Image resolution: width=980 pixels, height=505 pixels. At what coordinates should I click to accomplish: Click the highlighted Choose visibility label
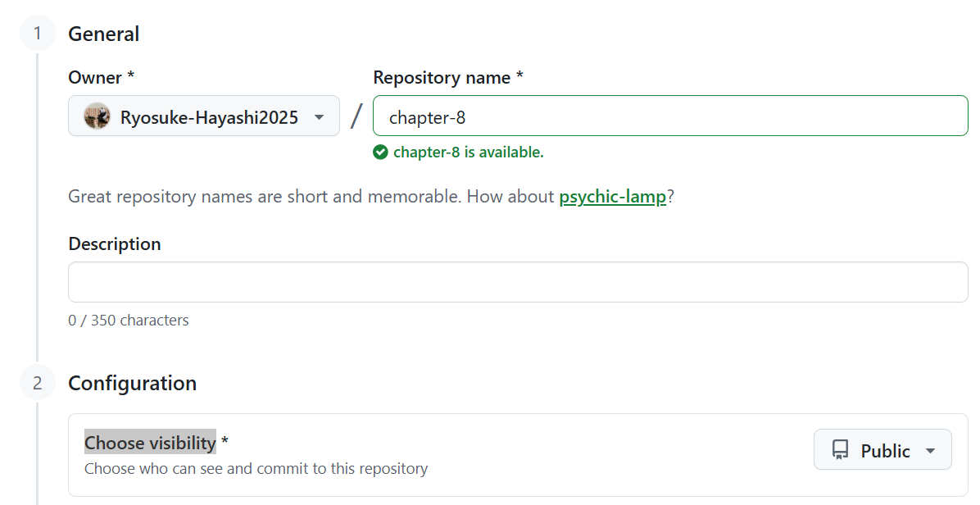[150, 443]
